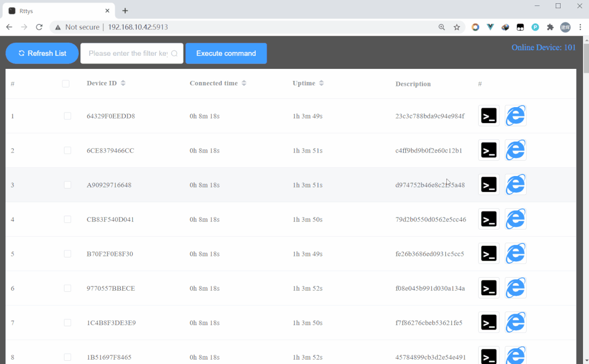
Task: Check the checkbox for device 64329F0EEDD8
Action: click(67, 115)
